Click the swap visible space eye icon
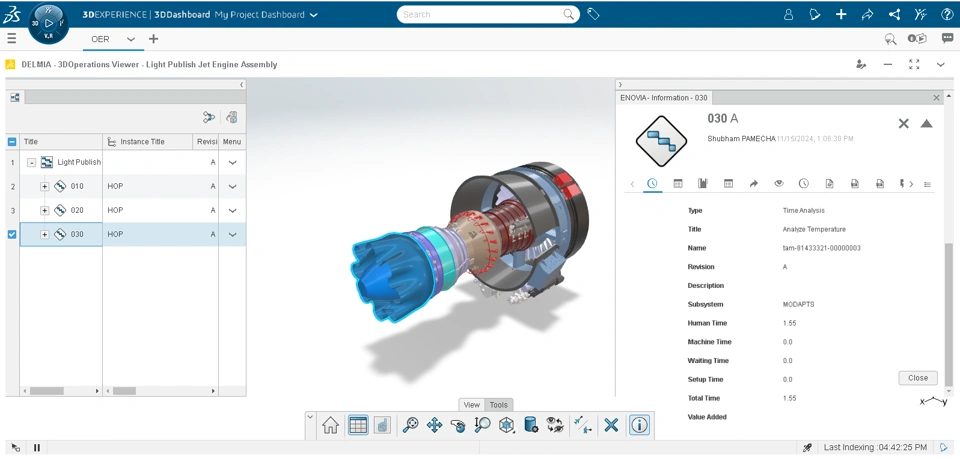Image resolution: width=960 pixels, height=461 pixels. coord(555,425)
